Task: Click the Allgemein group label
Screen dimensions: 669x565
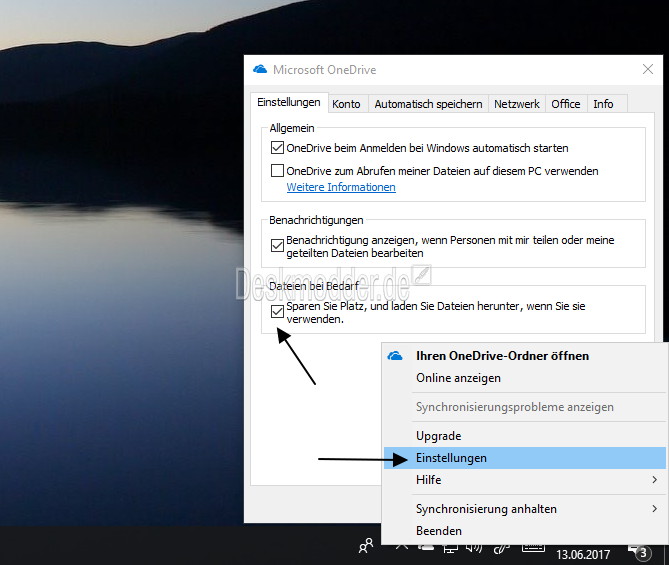Action: pyautogui.click(x=292, y=128)
